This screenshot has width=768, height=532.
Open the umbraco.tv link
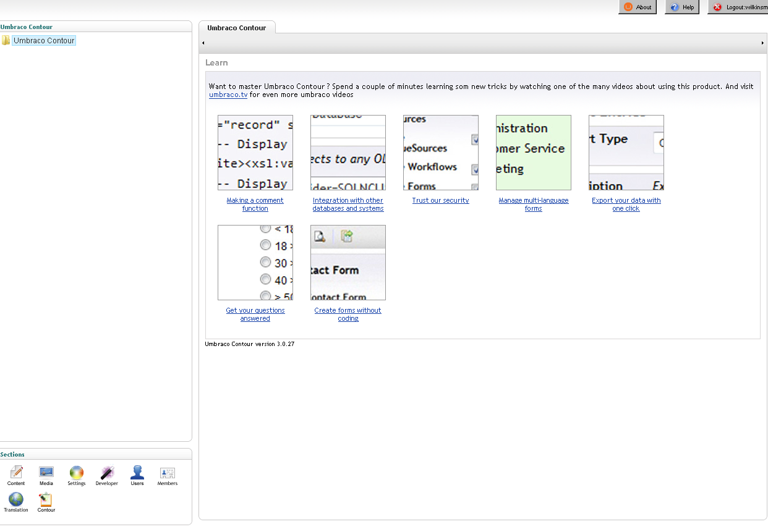click(228, 95)
